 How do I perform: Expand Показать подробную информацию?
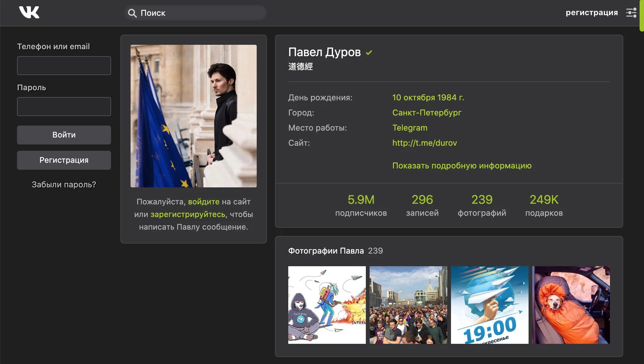click(x=462, y=166)
